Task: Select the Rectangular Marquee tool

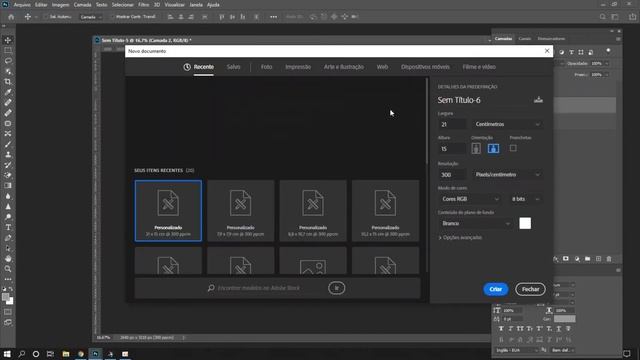Action: pyautogui.click(x=8, y=51)
